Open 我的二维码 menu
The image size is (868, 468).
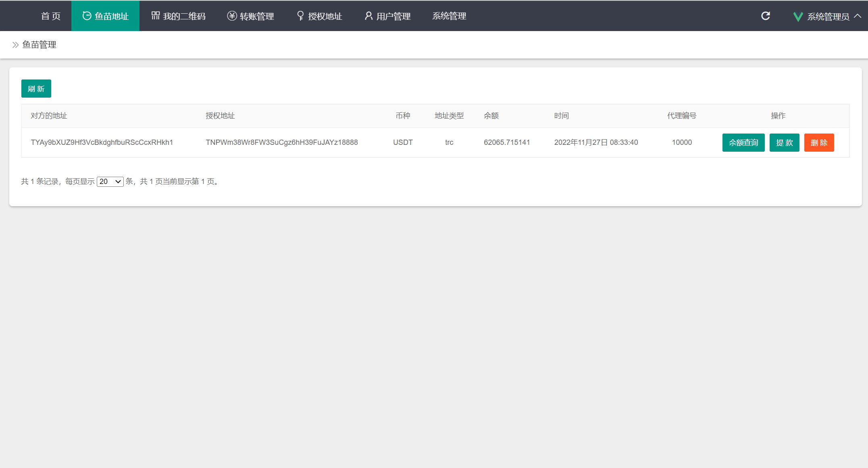tap(179, 16)
